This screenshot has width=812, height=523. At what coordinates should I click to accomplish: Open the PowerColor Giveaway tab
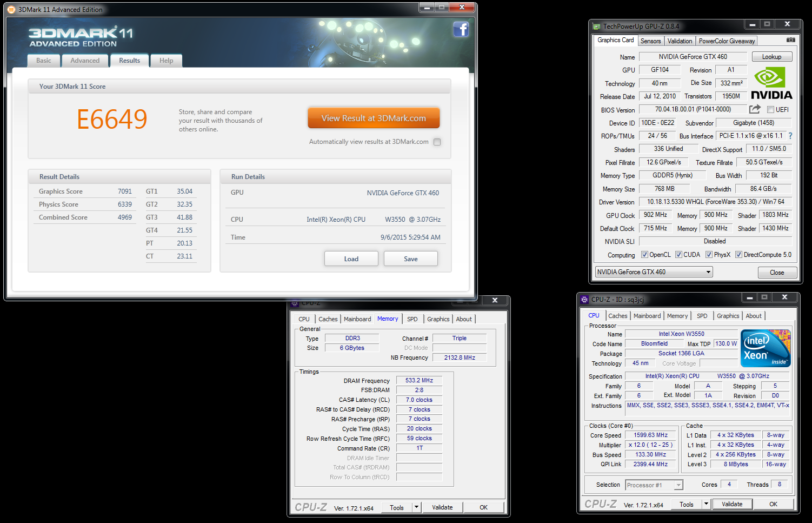click(x=727, y=41)
